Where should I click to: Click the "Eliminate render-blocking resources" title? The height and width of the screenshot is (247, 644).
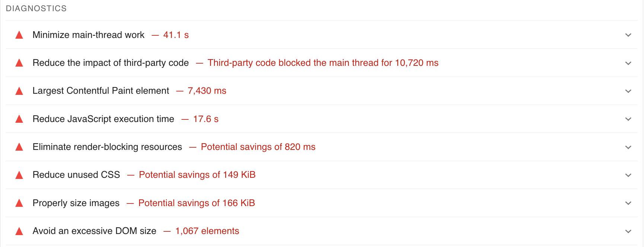(x=107, y=147)
